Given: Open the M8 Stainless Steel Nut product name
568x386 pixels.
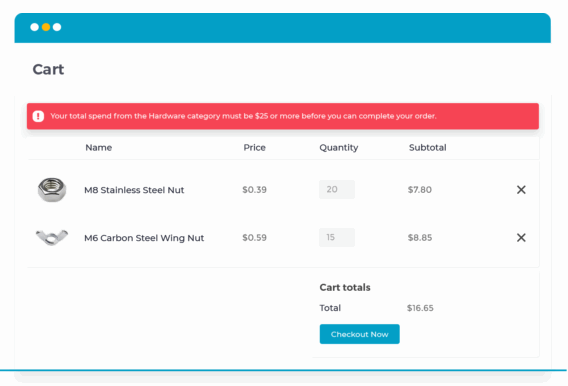Looking at the screenshot, I should tap(134, 190).
